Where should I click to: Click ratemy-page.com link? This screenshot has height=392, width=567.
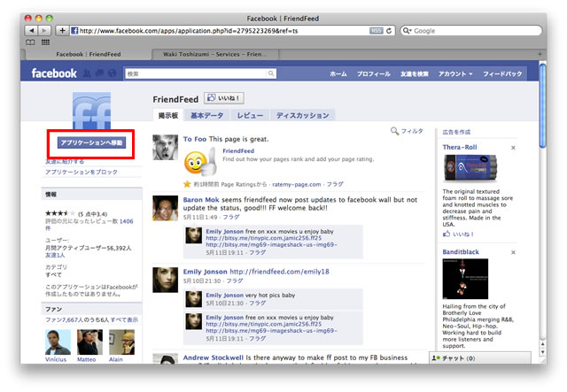(x=297, y=184)
